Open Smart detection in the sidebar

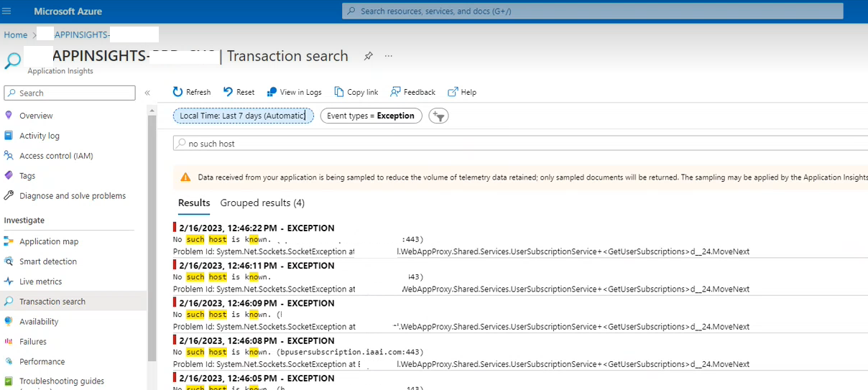tap(48, 262)
